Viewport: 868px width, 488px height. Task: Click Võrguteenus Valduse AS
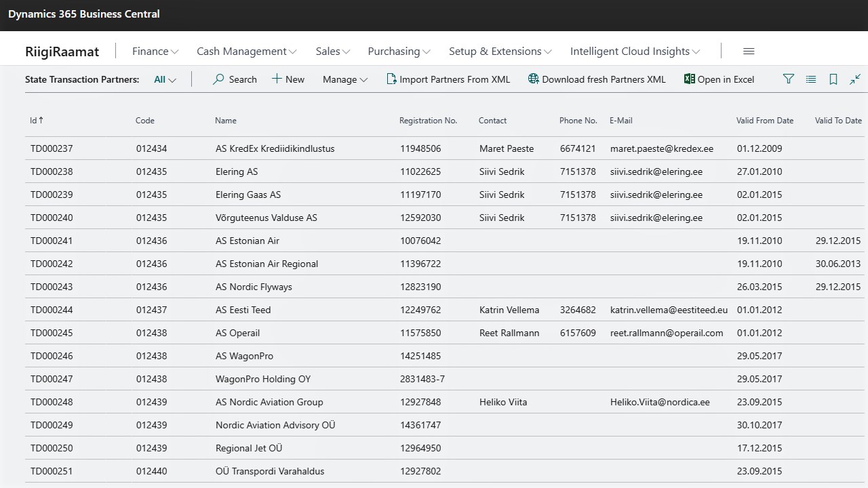[267, 218]
